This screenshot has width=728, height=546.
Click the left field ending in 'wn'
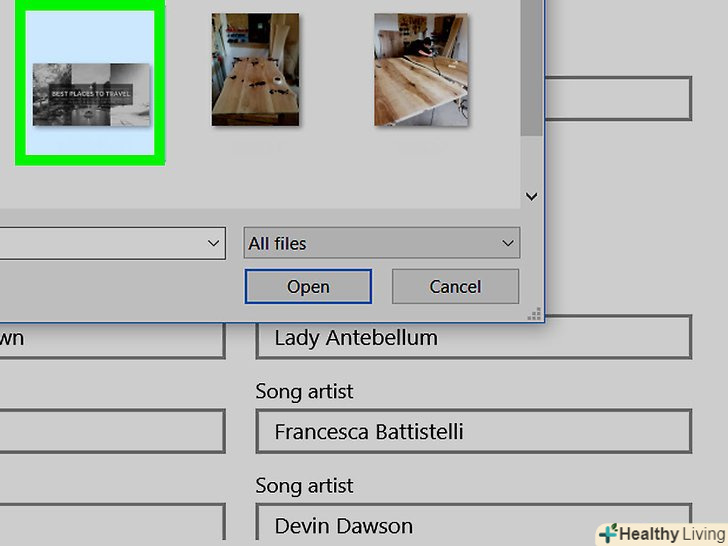click(x=112, y=340)
